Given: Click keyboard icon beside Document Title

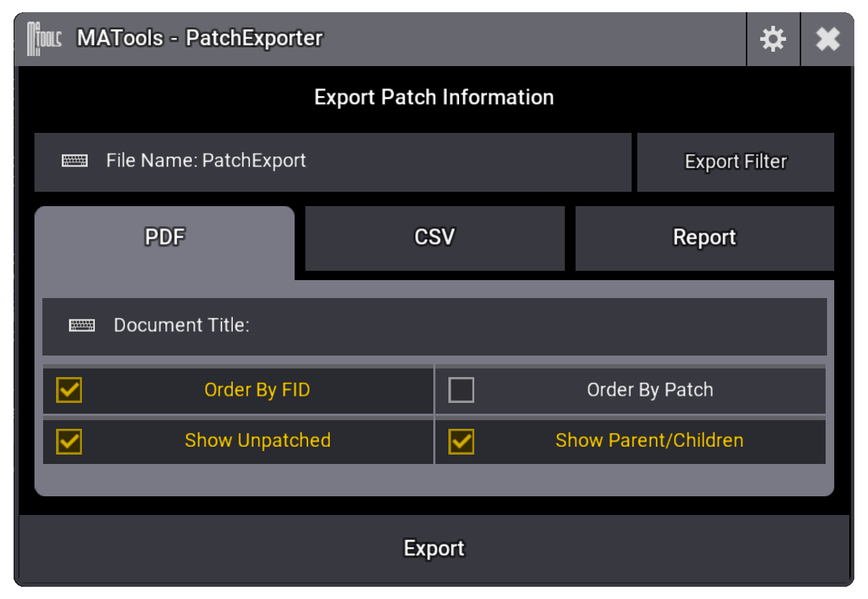Looking at the screenshot, I should (82, 326).
